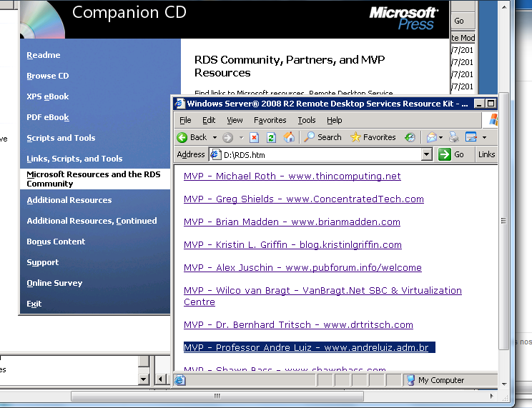532x408 pixels.
Task: Open the Mail icon dropdown arrow
Action: coord(440,137)
